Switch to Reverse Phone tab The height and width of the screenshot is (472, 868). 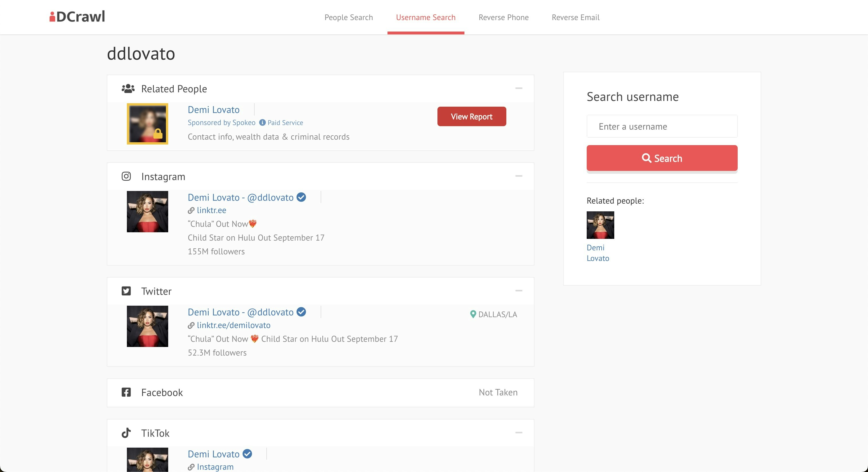click(x=503, y=17)
